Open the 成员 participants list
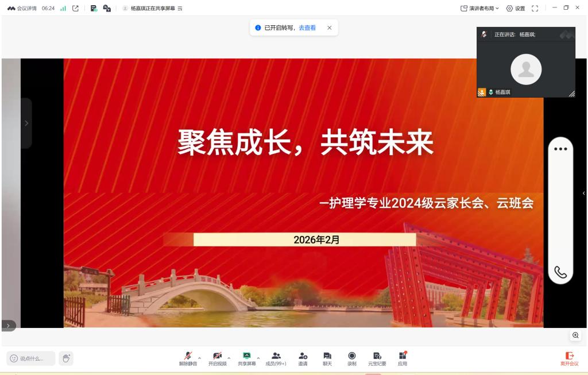 tap(276, 358)
